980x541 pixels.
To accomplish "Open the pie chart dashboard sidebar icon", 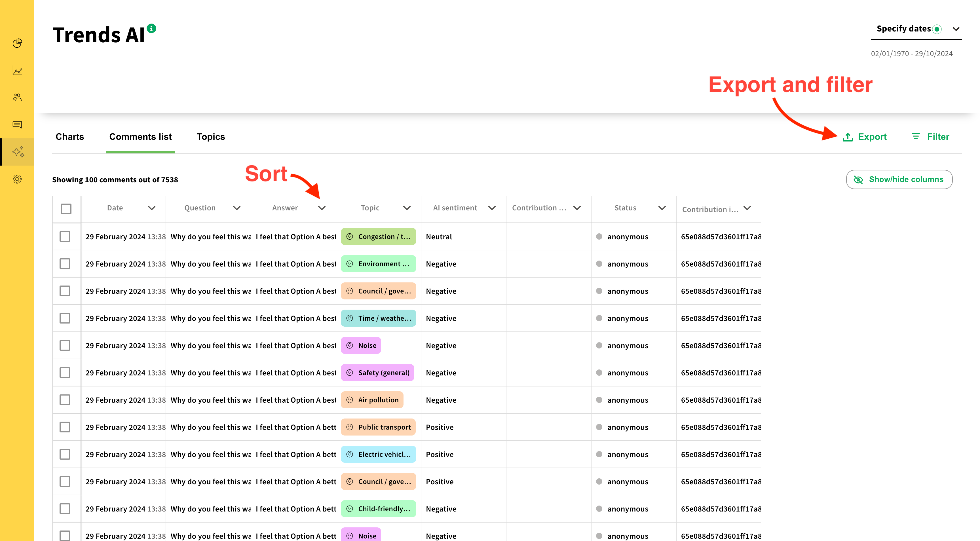I will click(x=17, y=43).
